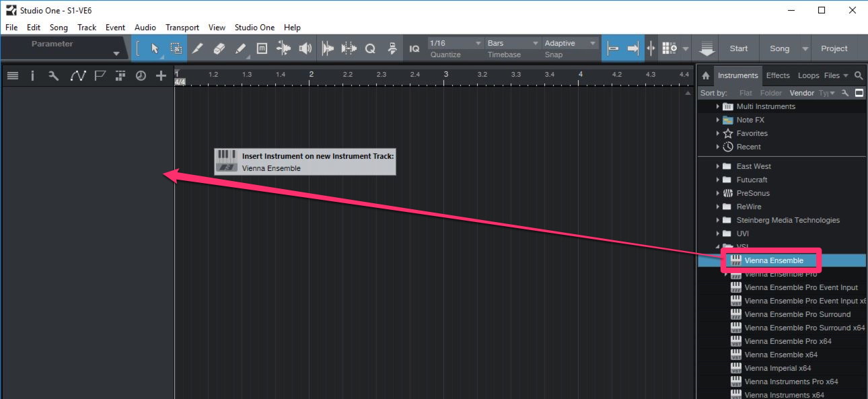This screenshot has width=868, height=399.
Task: Select Steinberg Media Technologies folder
Action: (788, 220)
